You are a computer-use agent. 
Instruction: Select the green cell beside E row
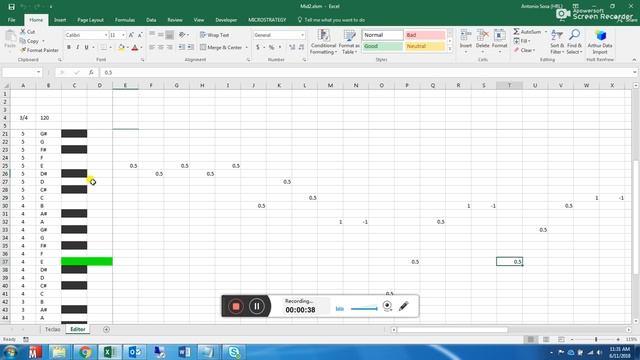point(87,261)
